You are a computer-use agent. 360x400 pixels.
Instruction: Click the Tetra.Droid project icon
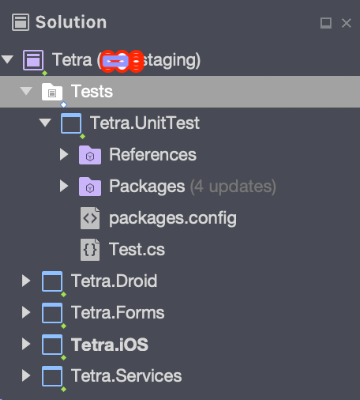(52, 281)
